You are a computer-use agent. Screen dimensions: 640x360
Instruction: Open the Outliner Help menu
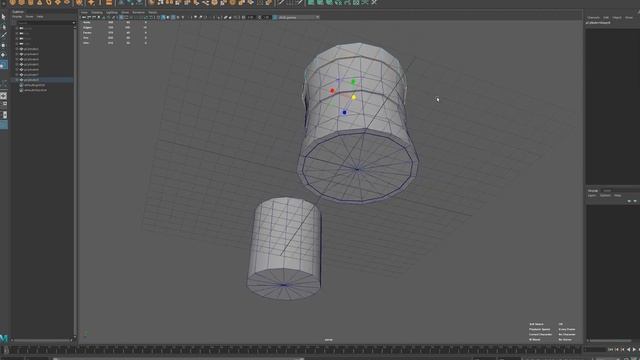[x=40, y=17]
